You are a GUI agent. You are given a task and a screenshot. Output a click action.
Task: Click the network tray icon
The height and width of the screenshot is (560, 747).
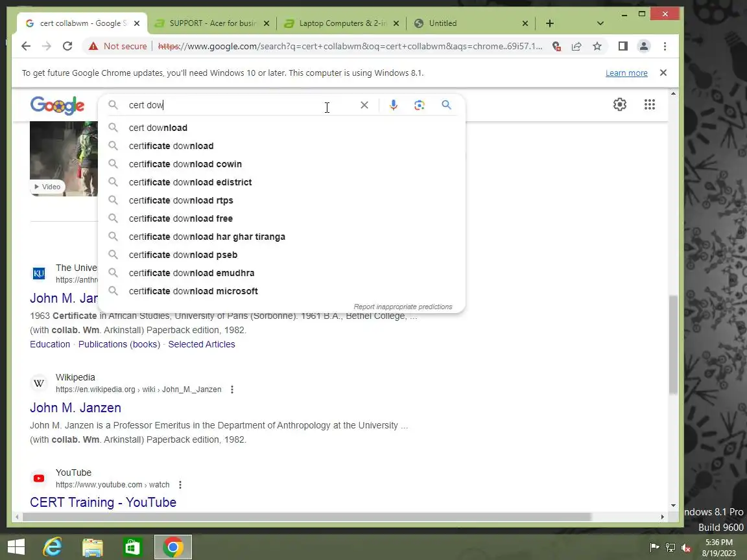click(670, 548)
